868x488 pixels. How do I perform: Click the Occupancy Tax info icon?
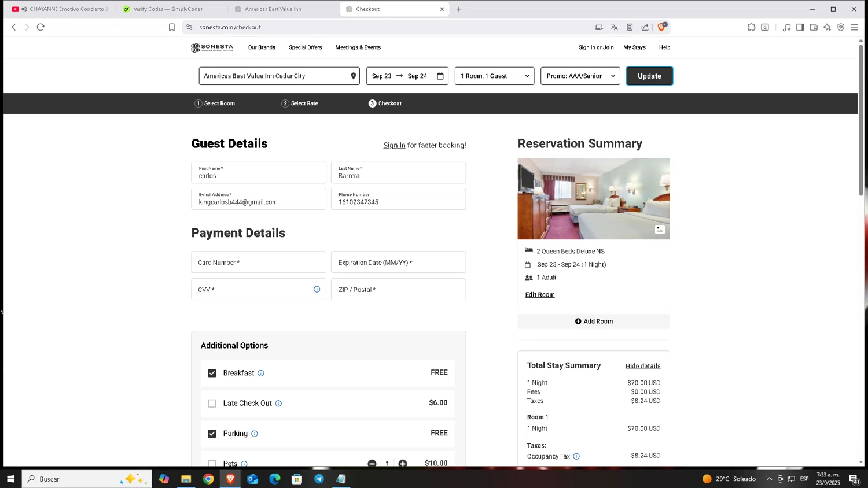[x=576, y=456]
